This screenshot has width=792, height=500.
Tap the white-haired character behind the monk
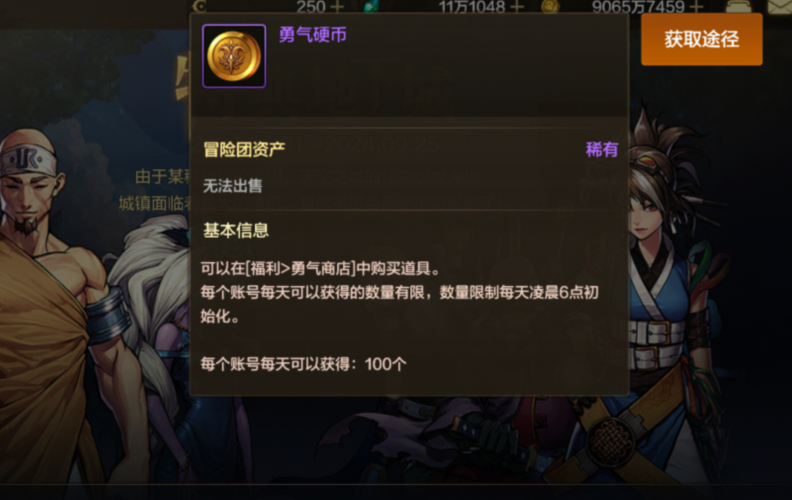click(154, 303)
